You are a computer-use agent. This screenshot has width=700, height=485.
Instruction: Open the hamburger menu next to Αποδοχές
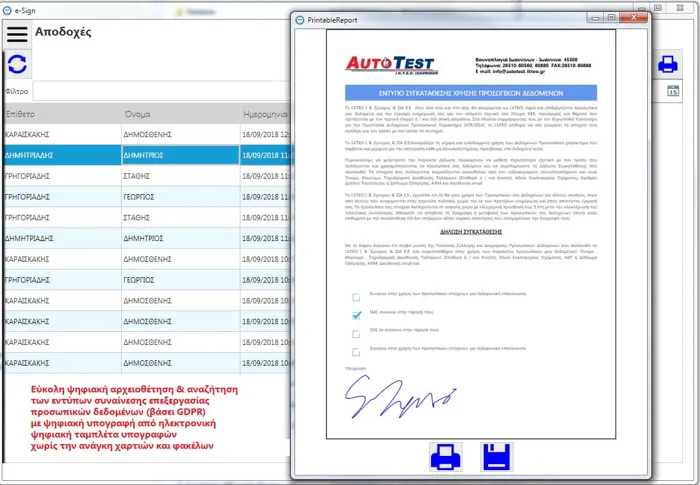[x=17, y=33]
